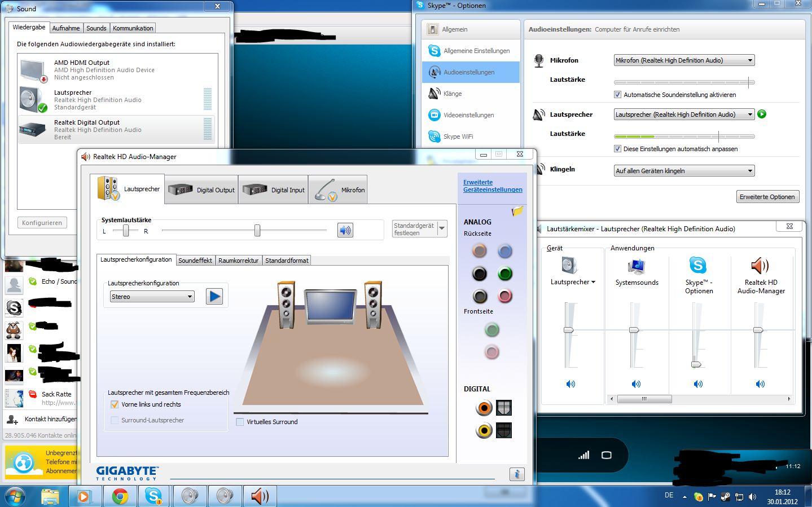
Task: Adjust Systemsounds volume slider in mixer
Action: (634, 330)
